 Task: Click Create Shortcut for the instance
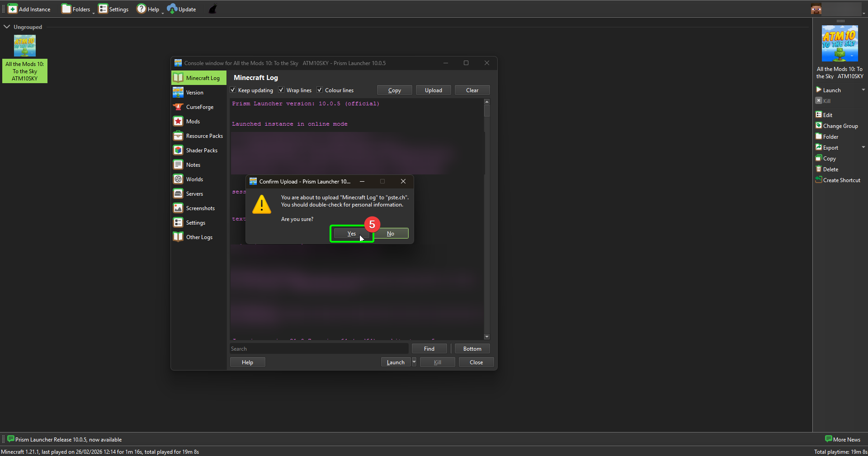841,180
